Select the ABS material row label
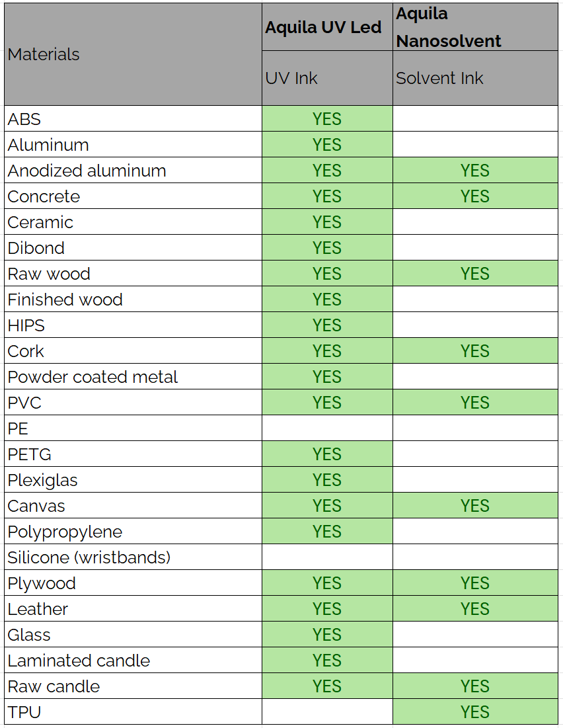 pyautogui.click(x=24, y=119)
